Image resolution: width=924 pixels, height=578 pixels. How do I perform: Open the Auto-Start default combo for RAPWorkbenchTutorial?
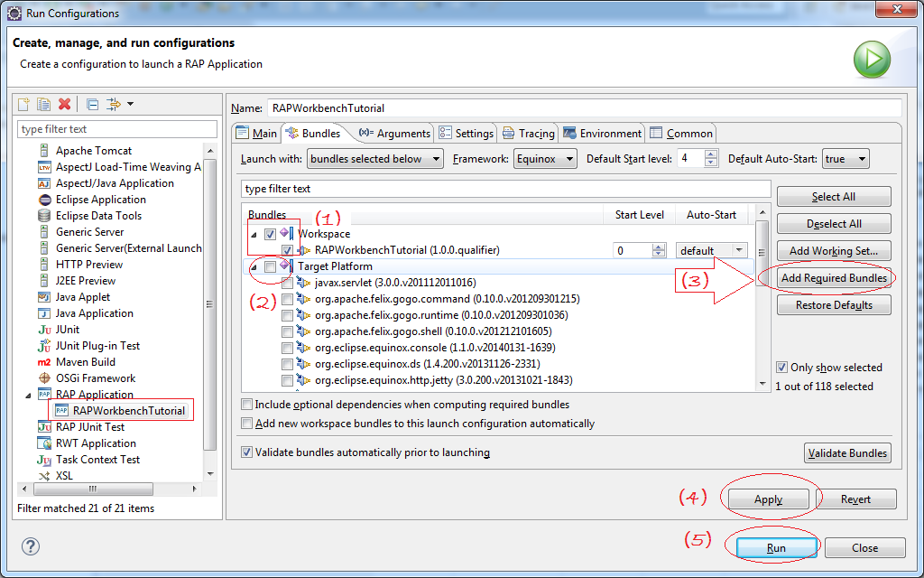[x=711, y=251]
